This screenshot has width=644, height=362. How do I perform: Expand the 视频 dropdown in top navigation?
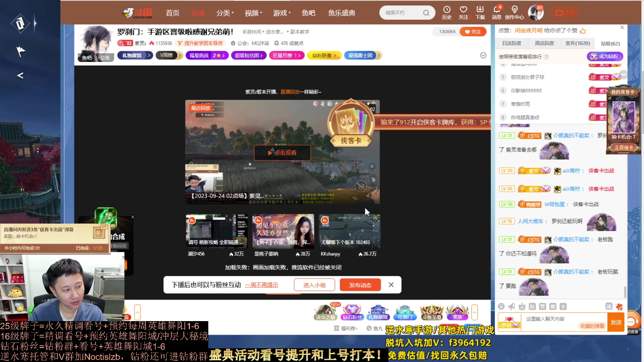[x=253, y=13]
